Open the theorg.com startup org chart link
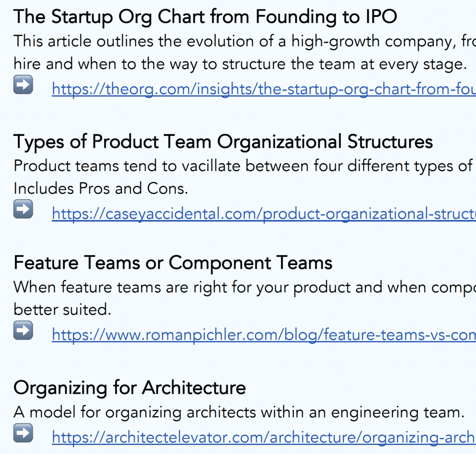The height and width of the screenshot is (454, 476). pyautogui.click(x=263, y=89)
